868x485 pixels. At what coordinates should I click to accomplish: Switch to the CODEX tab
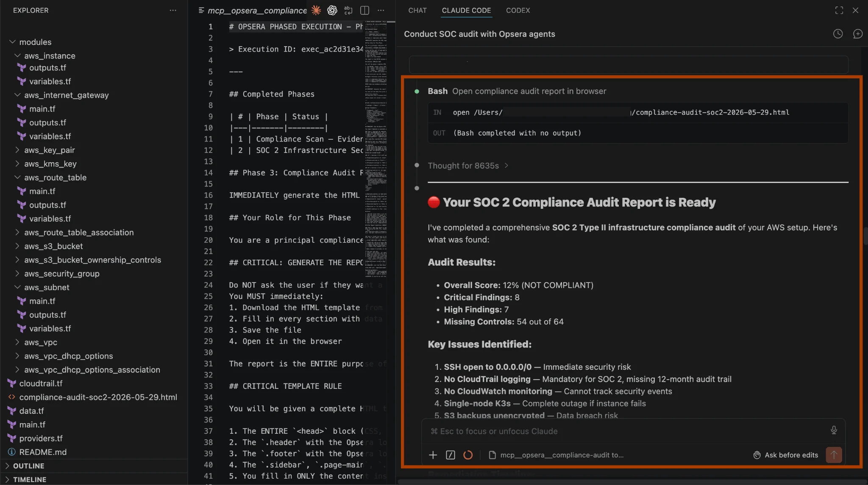518,10
